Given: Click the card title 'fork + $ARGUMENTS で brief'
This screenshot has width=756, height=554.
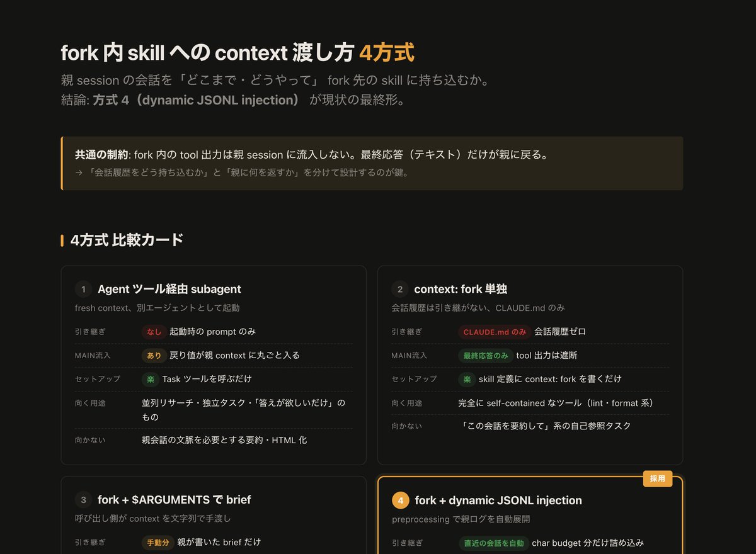Looking at the screenshot, I should click(x=175, y=500).
